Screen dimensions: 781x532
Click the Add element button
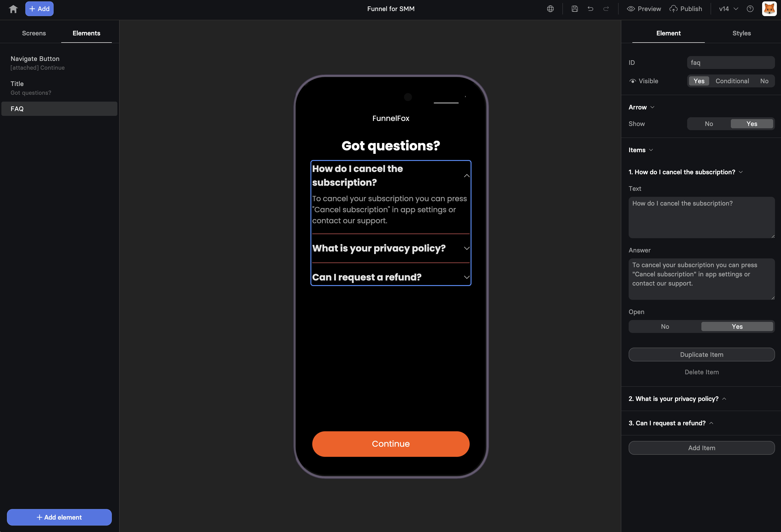59,517
